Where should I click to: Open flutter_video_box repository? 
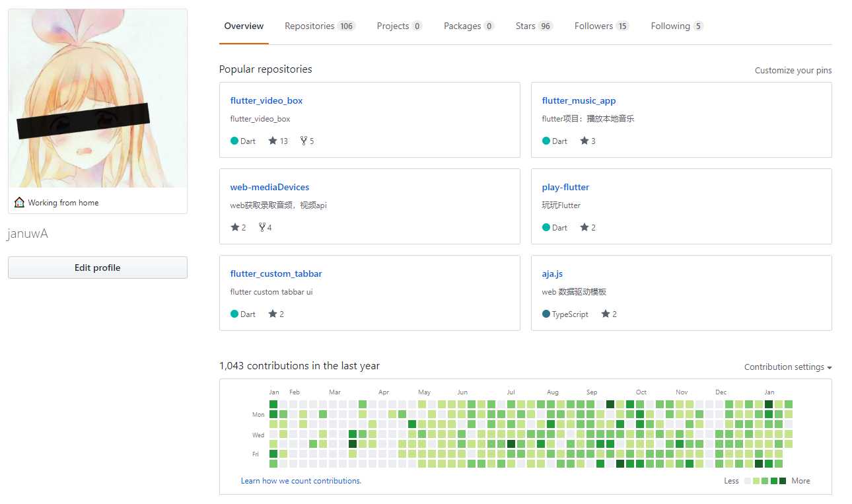coord(266,101)
